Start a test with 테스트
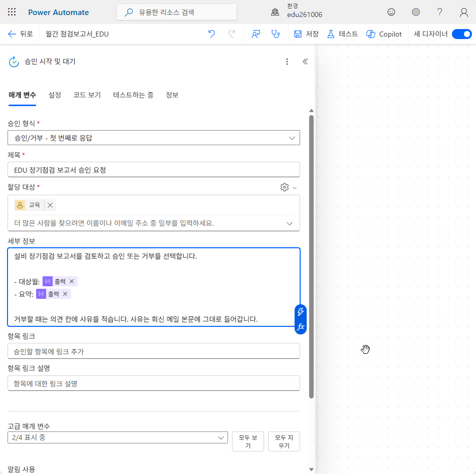 [342, 34]
